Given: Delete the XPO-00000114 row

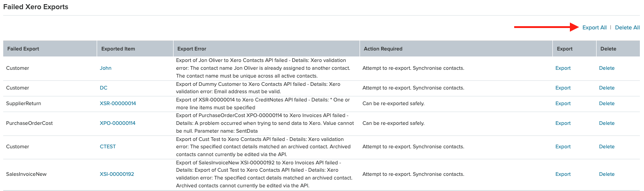Looking at the screenshot, I should [607, 123].
